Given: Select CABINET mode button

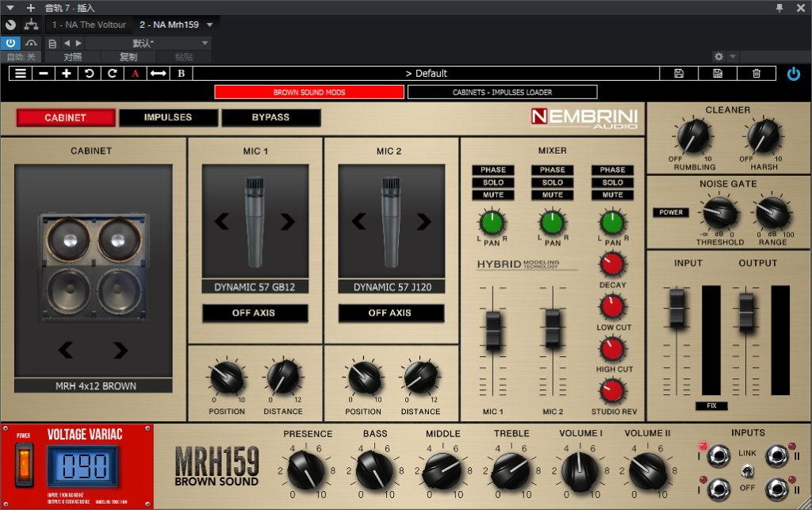Looking at the screenshot, I should (x=66, y=117).
